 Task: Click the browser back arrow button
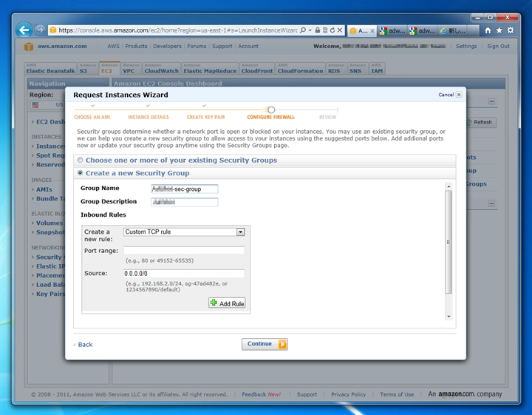click(x=24, y=30)
